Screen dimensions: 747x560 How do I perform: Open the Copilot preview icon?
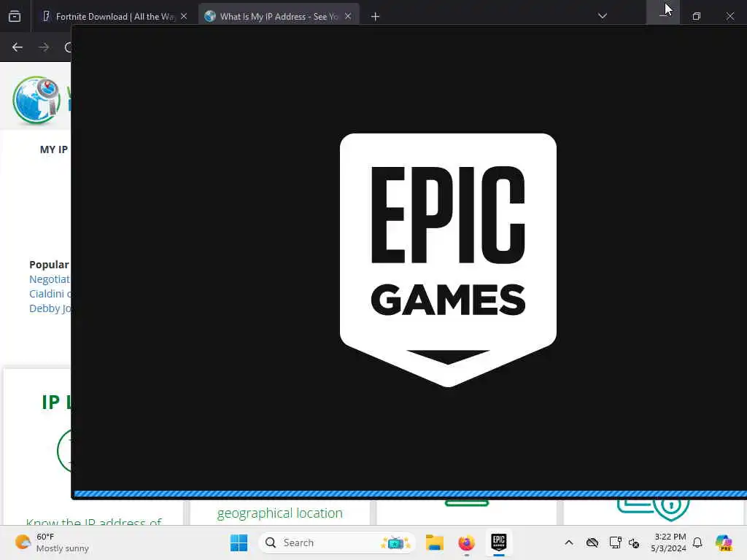(x=724, y=542)
